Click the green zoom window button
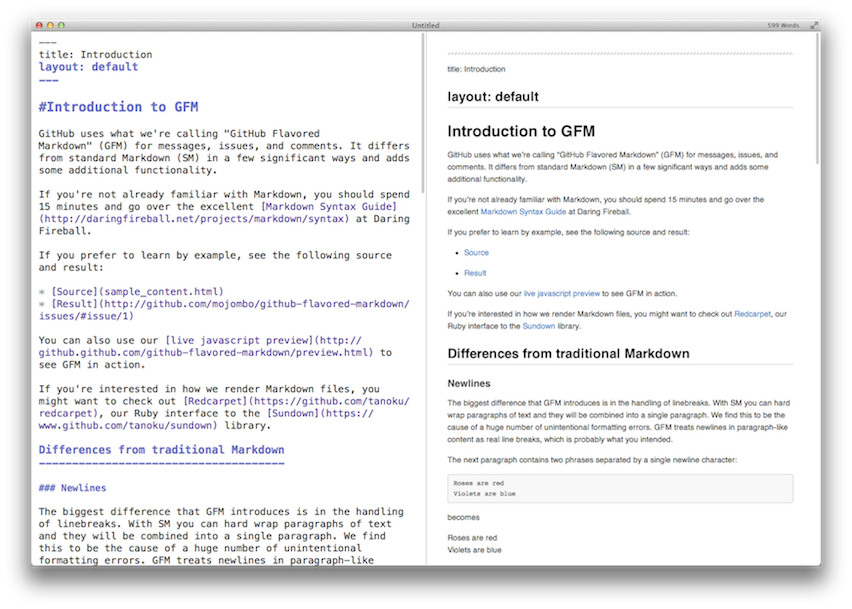Image resolution: width=852 pixels, height=609 pixels. (x=61, y=25)
